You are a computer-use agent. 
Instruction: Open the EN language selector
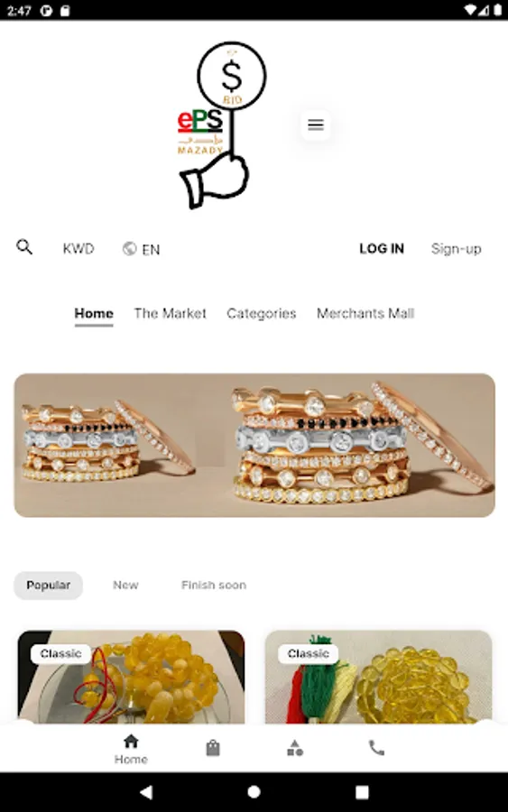[141, 249]
